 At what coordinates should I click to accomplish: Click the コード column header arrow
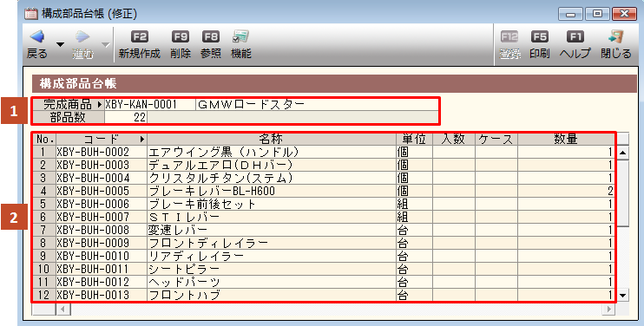click(142, 140)
